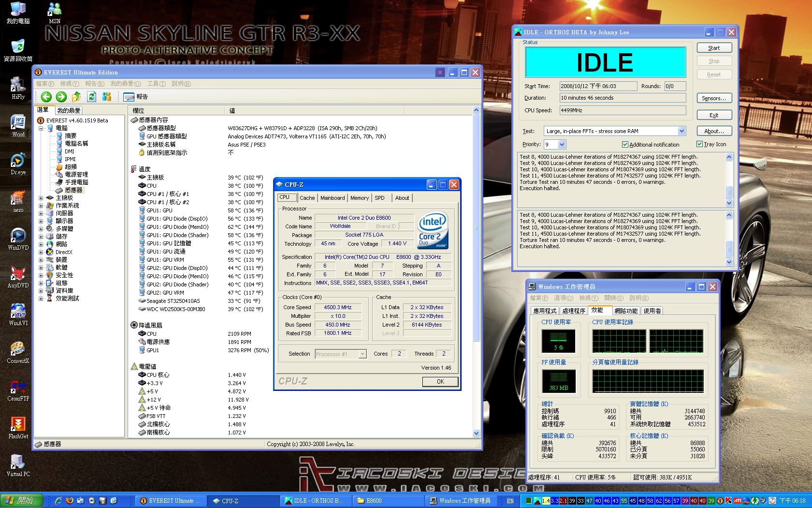Switch to the 網路功能 tab in Task Manager
Image resolution: width=812 pixels, height=508 pixels.
[626, 311]
